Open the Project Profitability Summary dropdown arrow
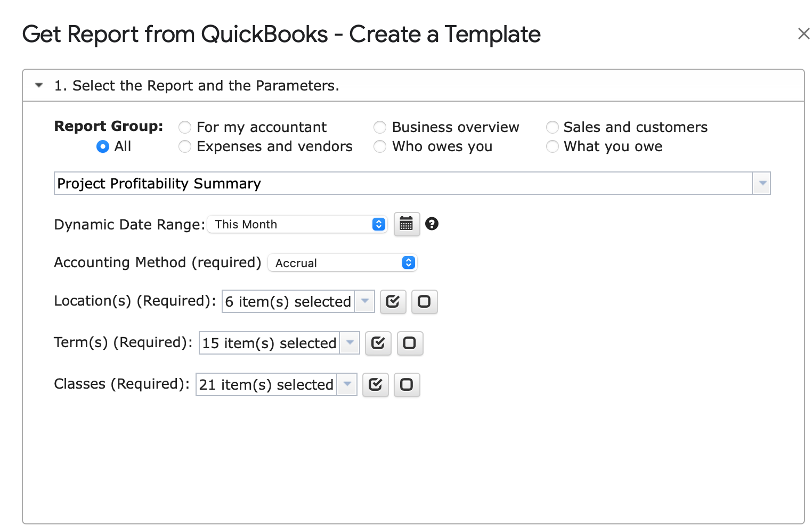This screenshot has height=526, width=812. pyautogui.click(x=762, y=183)
